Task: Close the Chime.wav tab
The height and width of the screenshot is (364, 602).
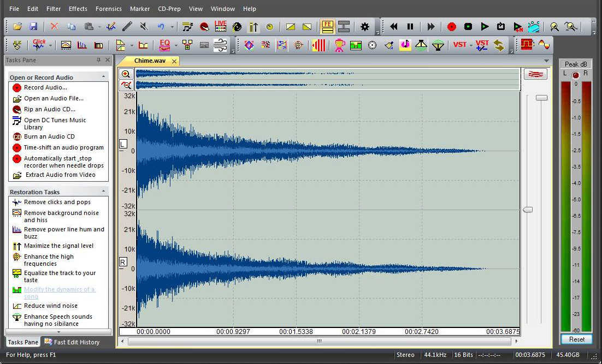Action: point(174,61)
